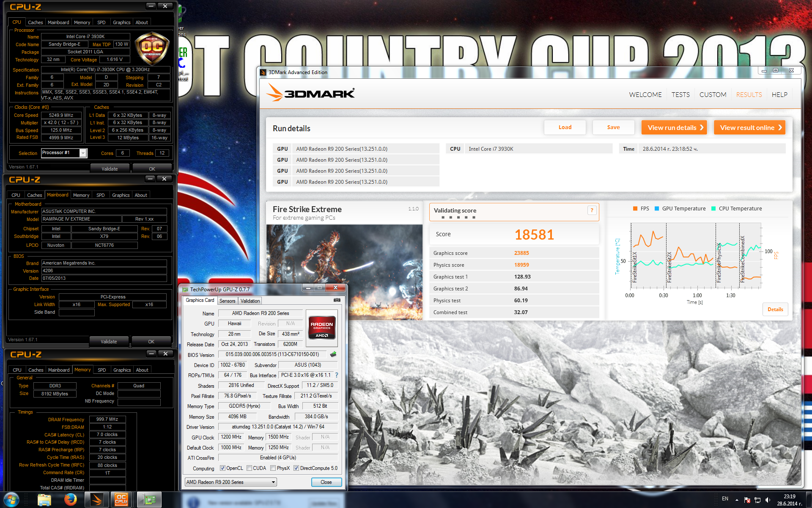Show hidden tray icons arrow
This screenshot has height=508, width=812.
737,500
